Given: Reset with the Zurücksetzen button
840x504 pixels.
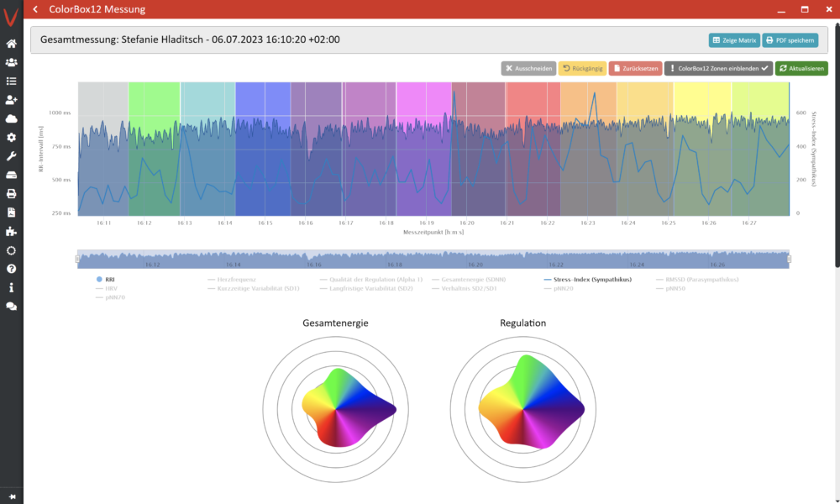Looking at the screenshot, I should (x=635, y=69).
